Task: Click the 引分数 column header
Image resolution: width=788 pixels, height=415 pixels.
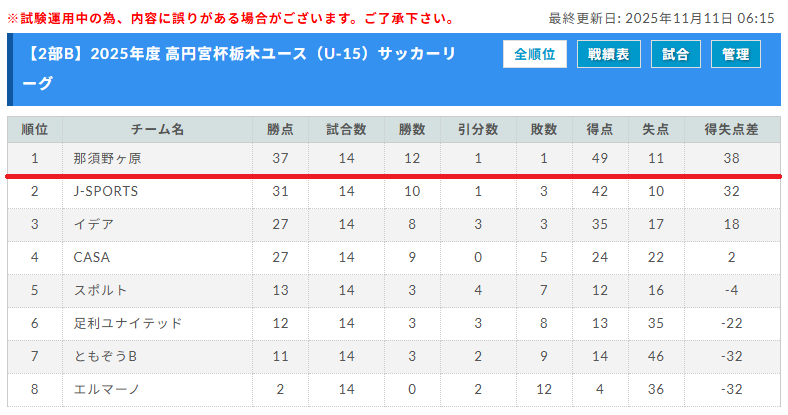Action: [x=478, y=129]
